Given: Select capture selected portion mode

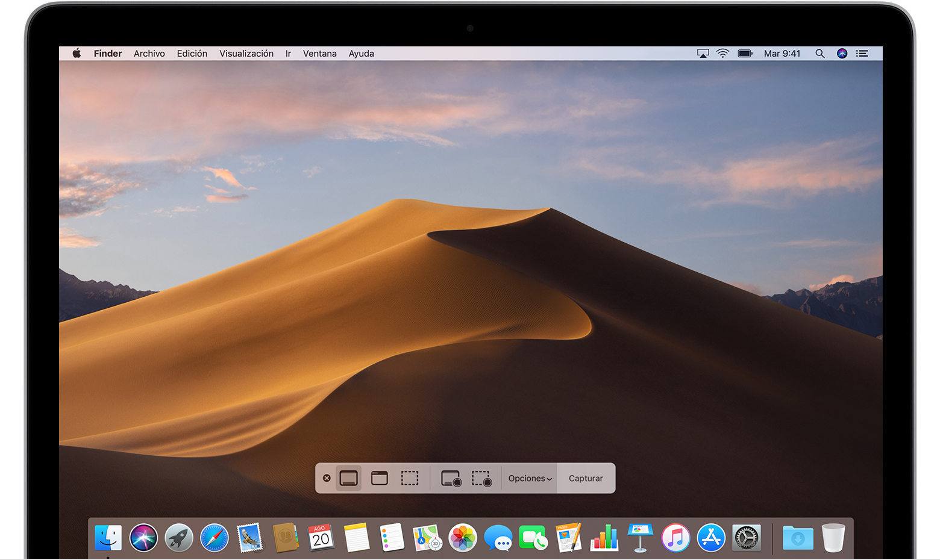Looking at the screenshot, I should point(410,478).
